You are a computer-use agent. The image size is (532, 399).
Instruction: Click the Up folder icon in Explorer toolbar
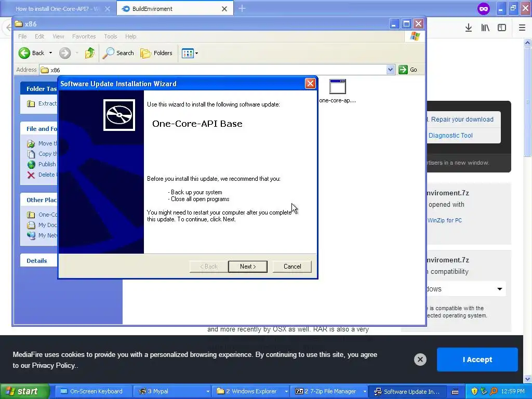point(90,53)
